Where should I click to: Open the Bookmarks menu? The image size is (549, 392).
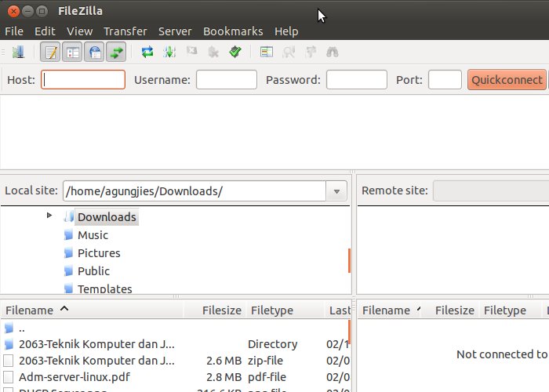point(233,31)
